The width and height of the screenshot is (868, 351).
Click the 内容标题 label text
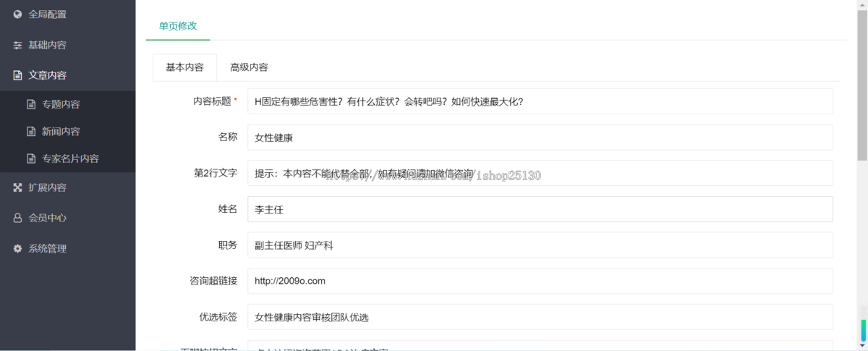pyautogui.click(x=212, y=101)
